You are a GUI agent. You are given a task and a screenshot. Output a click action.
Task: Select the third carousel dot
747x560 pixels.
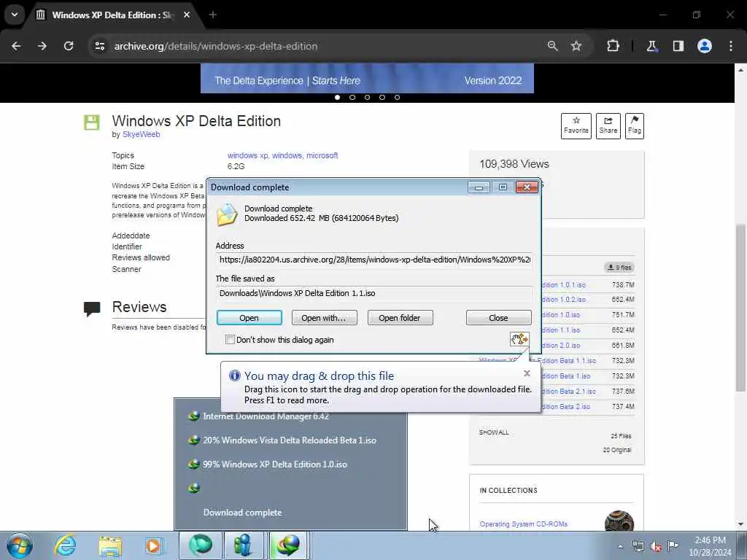tap(368, 97)
